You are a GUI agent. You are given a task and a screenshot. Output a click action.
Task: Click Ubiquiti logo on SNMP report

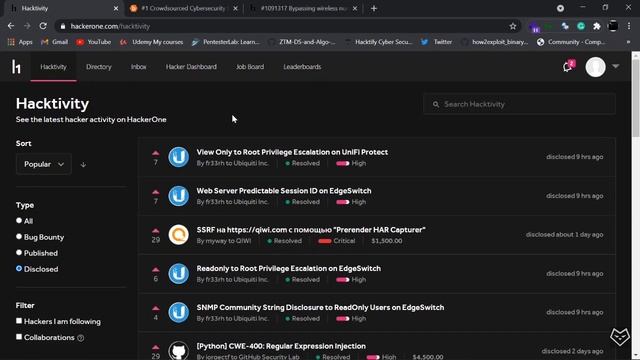(178, 312)
